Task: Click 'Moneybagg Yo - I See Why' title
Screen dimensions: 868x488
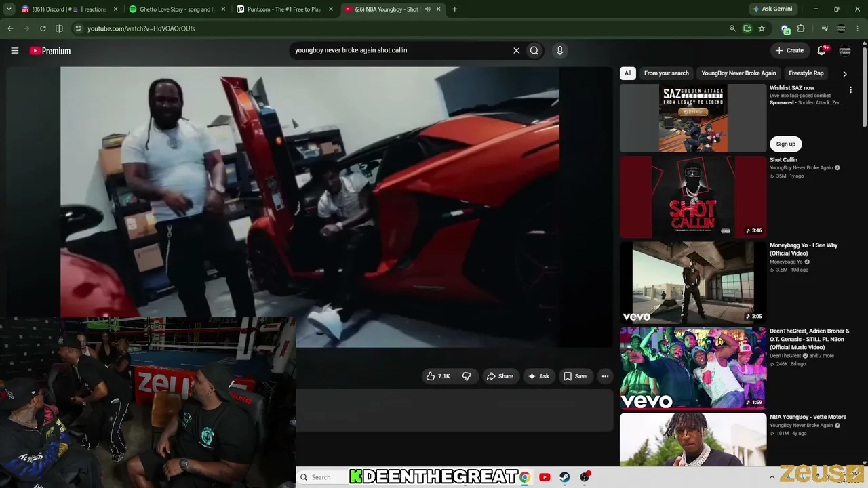Action: coord(804,249)
